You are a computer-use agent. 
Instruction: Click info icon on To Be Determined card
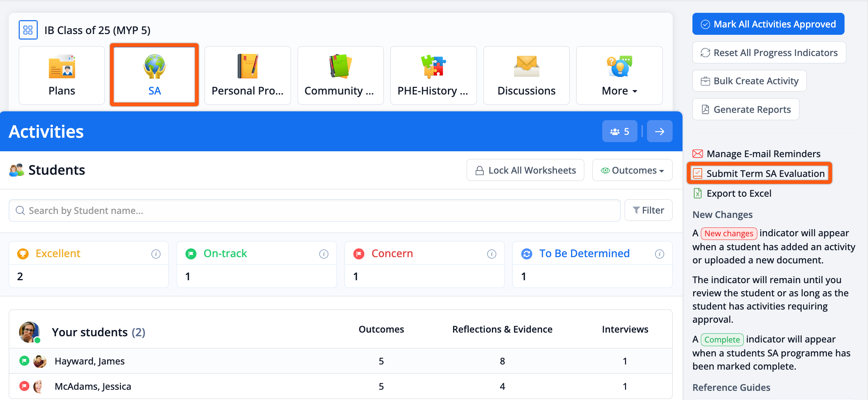tap(659, 254)
